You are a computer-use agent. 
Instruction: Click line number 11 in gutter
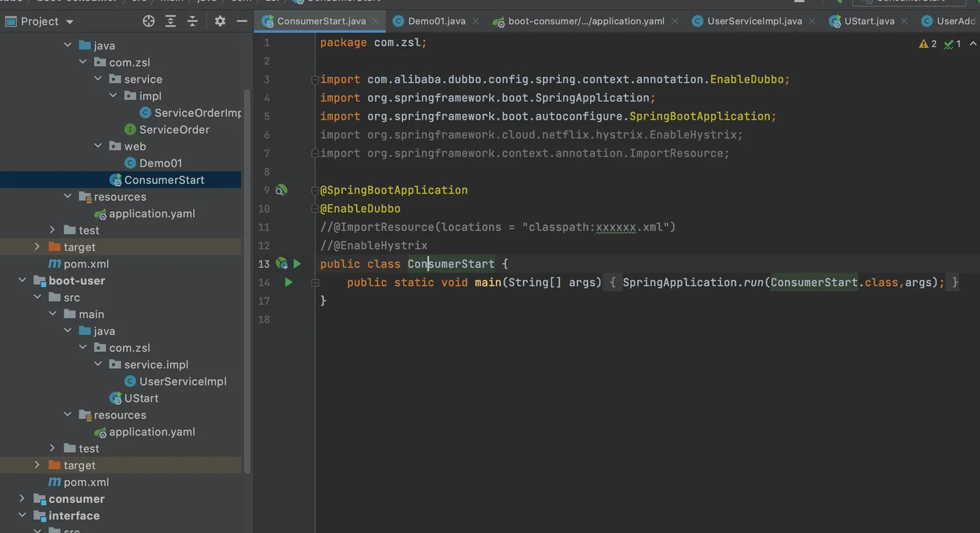click(x=264, y=227)
